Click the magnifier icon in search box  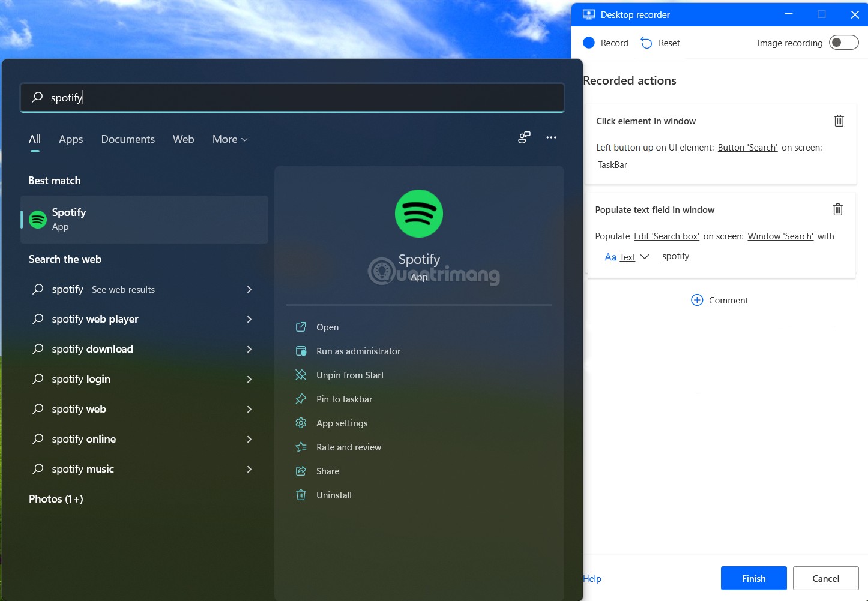37,97
